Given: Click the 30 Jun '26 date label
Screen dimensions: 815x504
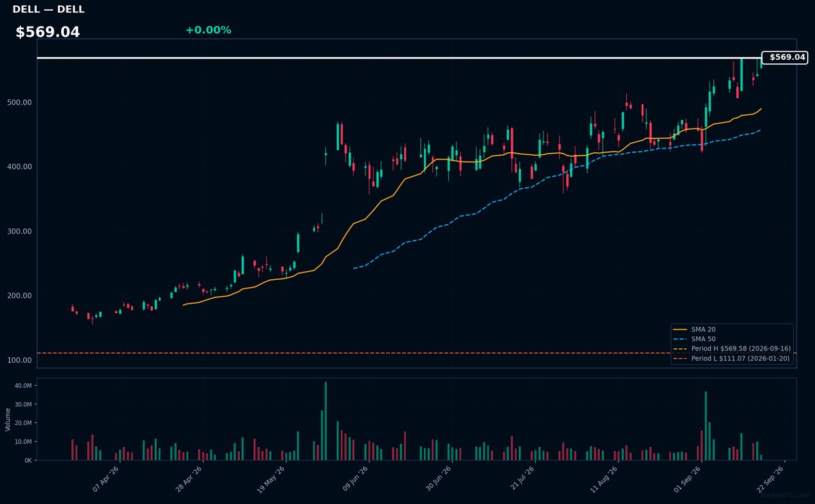Looking at the screenshot, I should point(438,478).
